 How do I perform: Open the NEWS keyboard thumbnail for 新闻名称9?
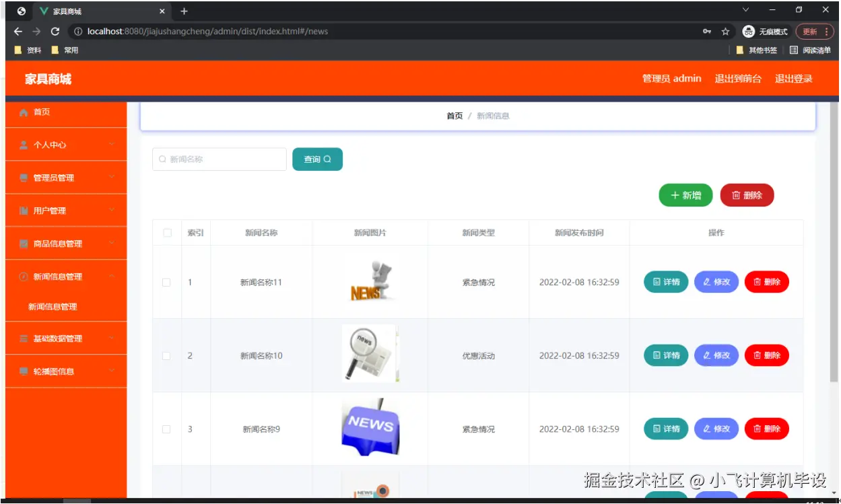click(x=370, y=427)
